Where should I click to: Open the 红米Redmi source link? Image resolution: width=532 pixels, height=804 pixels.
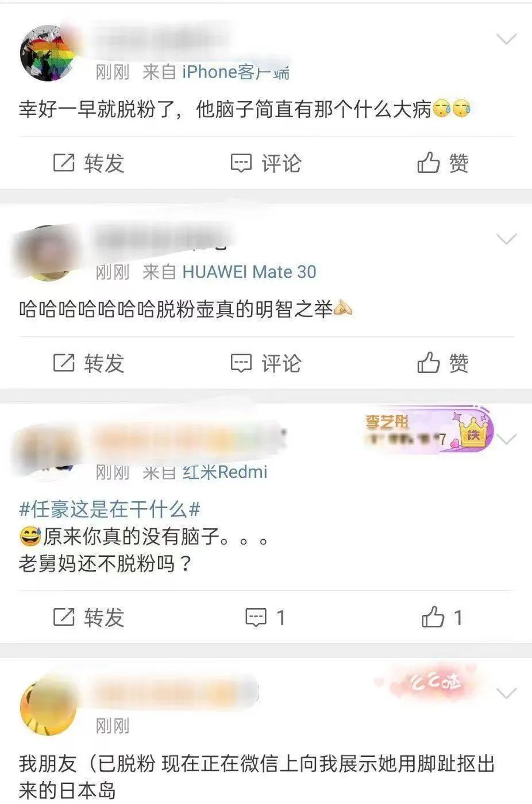225,472
